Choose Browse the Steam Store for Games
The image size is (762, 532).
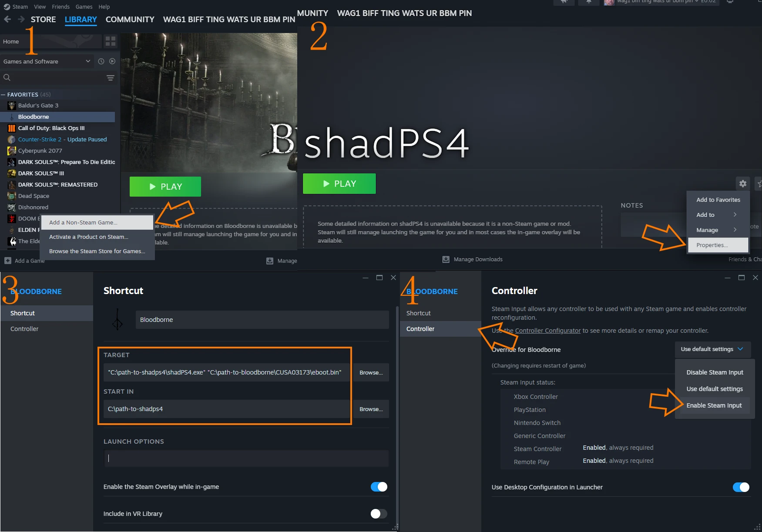pos(97,251)
